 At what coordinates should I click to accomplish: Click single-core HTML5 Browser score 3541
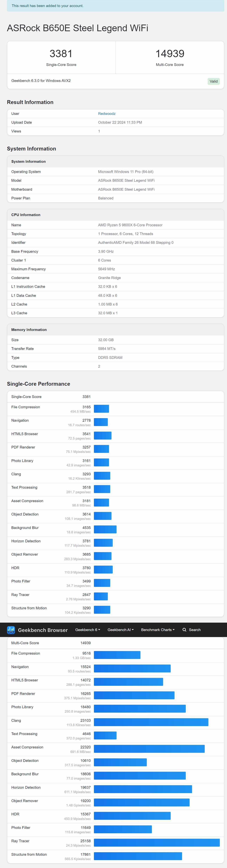click(x=87, y=434)
